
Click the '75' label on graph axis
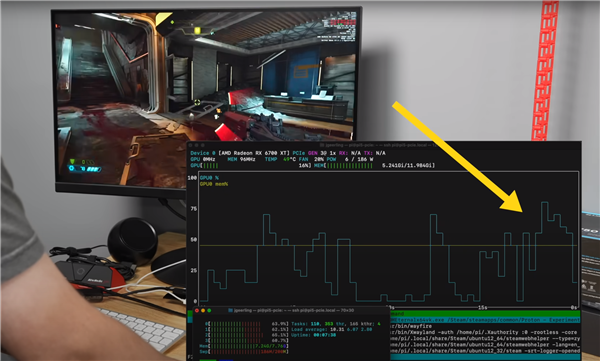[194, 209]
